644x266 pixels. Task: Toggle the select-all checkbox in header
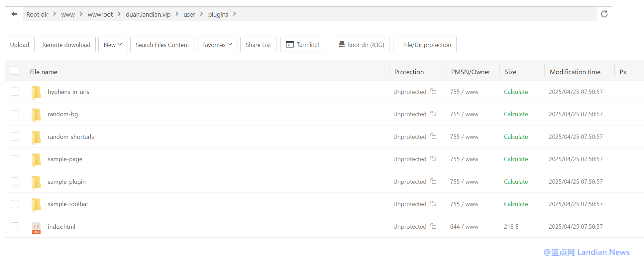point(15,71)
